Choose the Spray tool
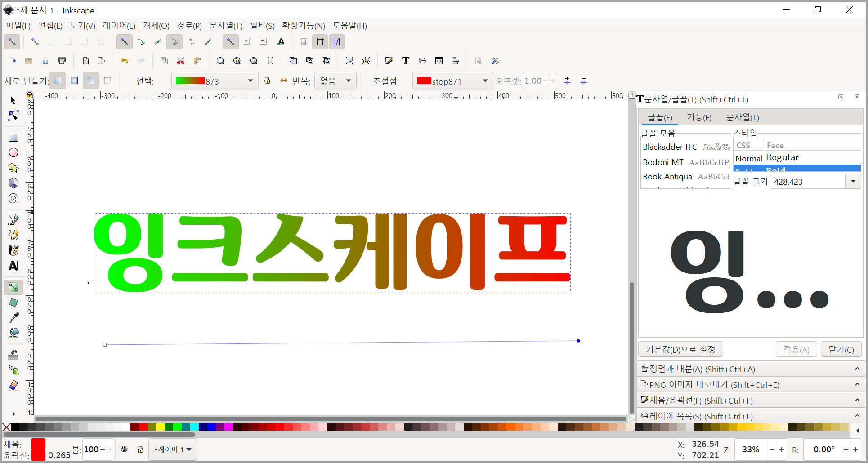868x463 pixels. pyautogui.click(x=13, y=370)
